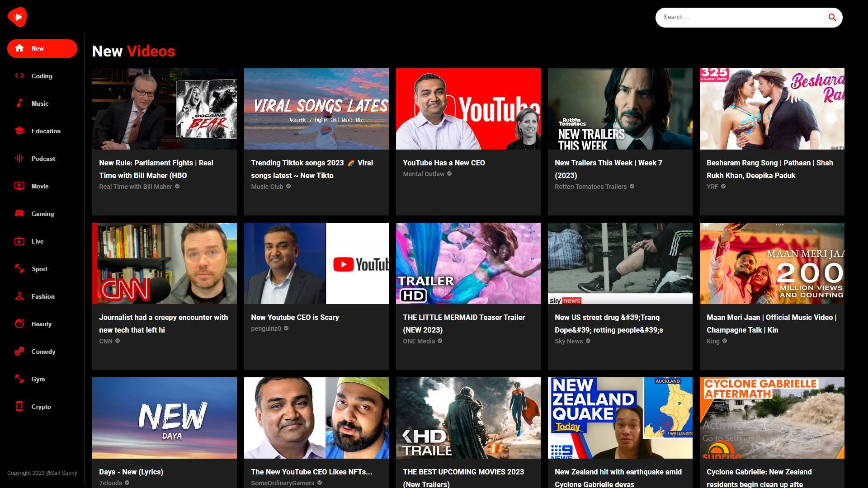
Task: Click the Podcast waveform icon
Action: (19, 158)
